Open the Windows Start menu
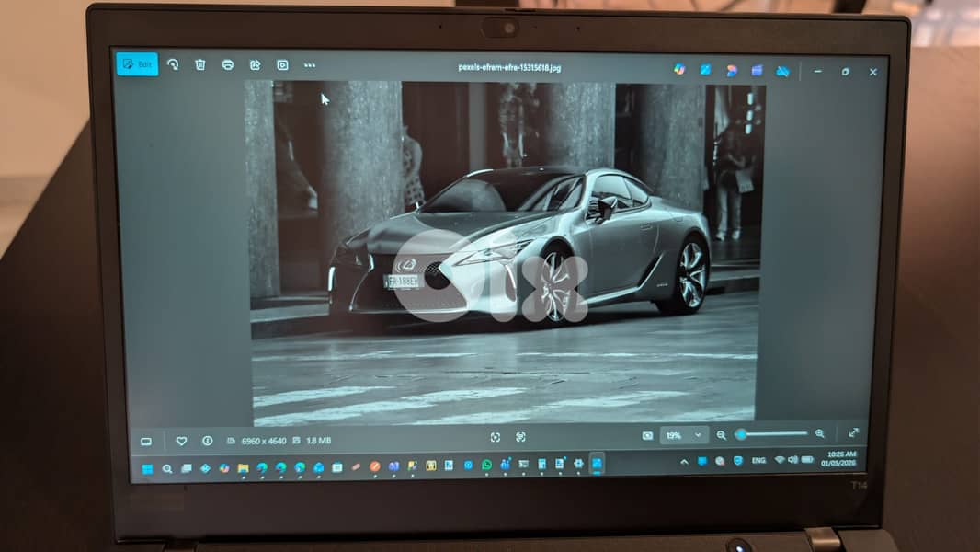Screen dimensions: 980x552 [x=147, y=469]
